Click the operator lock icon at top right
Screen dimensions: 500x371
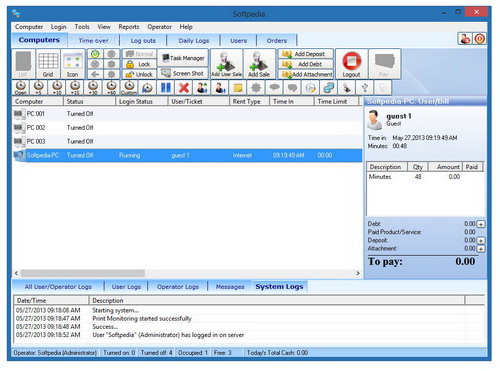pos(465,39)
